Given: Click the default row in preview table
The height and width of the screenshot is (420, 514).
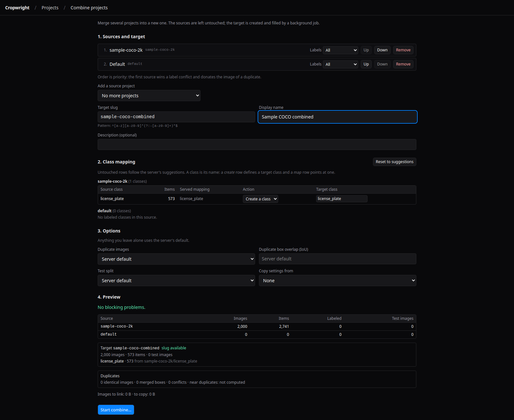Looking at the screenshot, I should coord(257,335).
